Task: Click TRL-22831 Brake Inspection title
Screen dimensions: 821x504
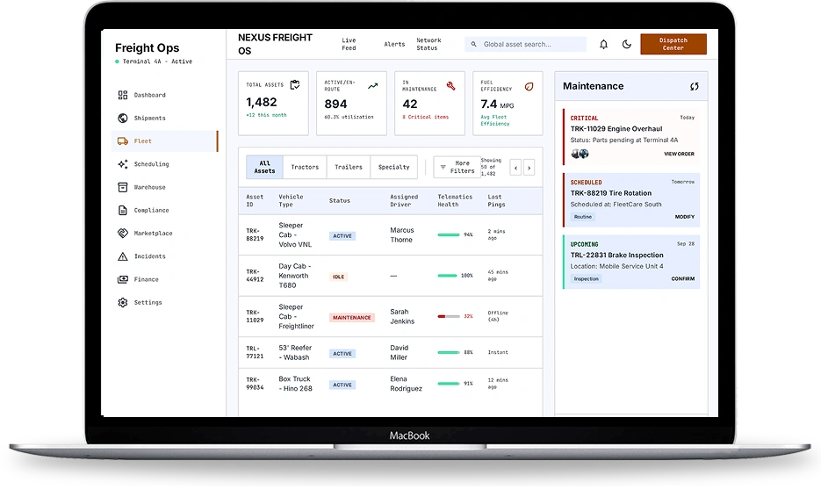Action: click(x=616, y=256)
